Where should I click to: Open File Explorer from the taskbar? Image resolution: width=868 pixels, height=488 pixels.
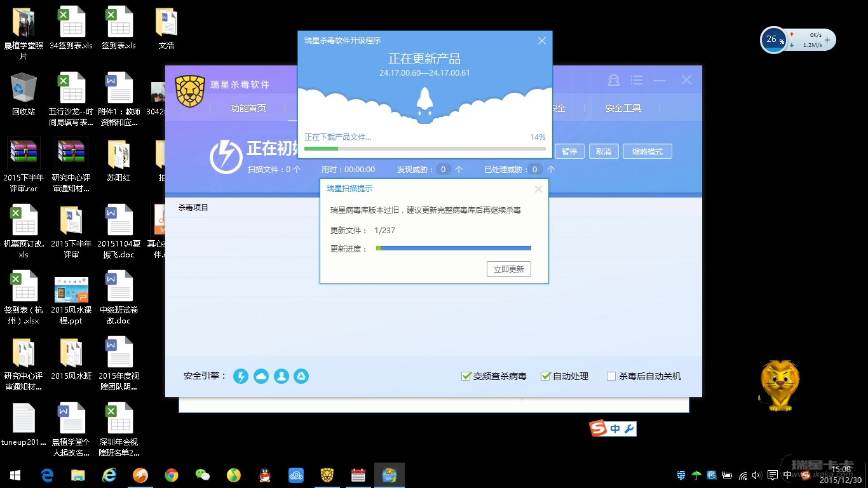78,475
